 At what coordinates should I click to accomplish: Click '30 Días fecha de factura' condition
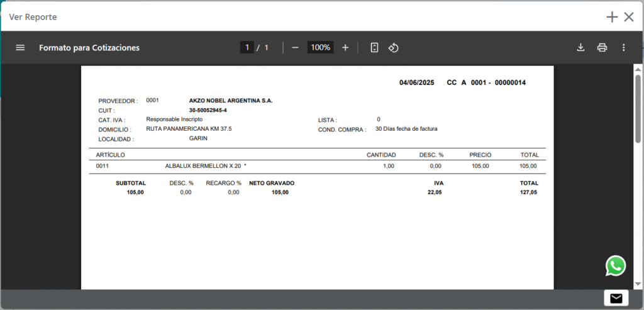407,129
